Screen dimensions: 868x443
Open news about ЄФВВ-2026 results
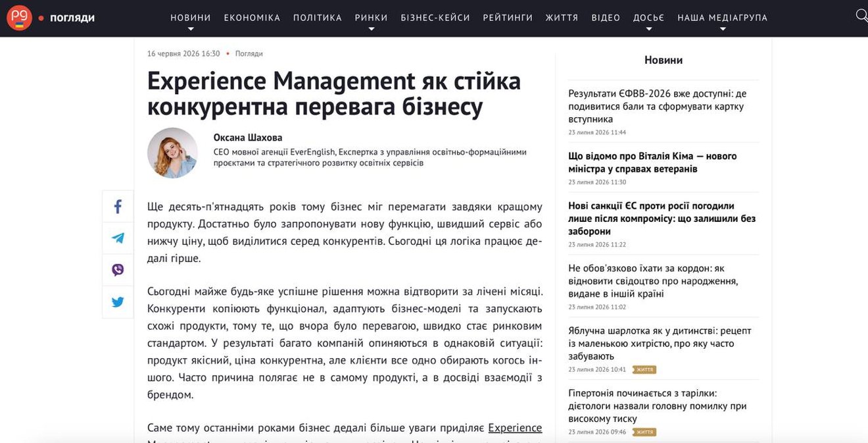pos(658,106)
